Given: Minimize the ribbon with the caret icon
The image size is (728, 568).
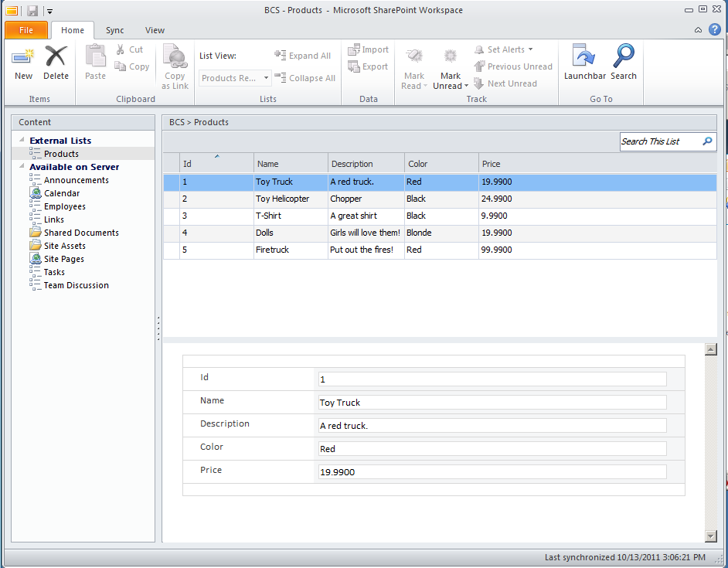Looking at the screenshot, I should 698,30.
